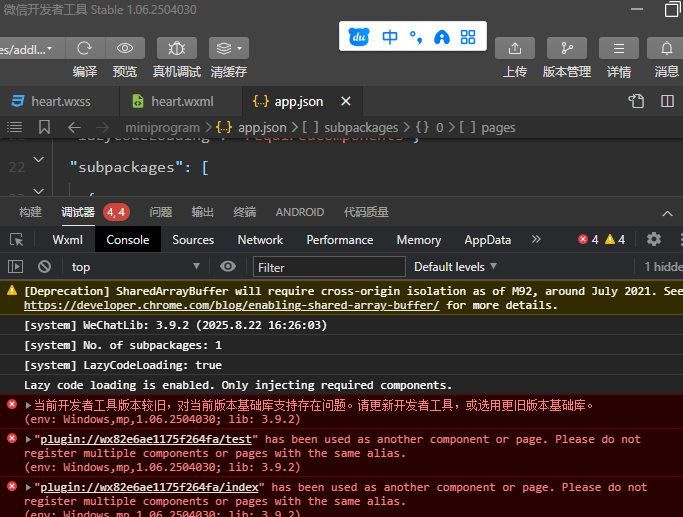This screenshot has height=517, width=683.
Task: Switch to the Network devtools tab
Action: pos(260,240)
